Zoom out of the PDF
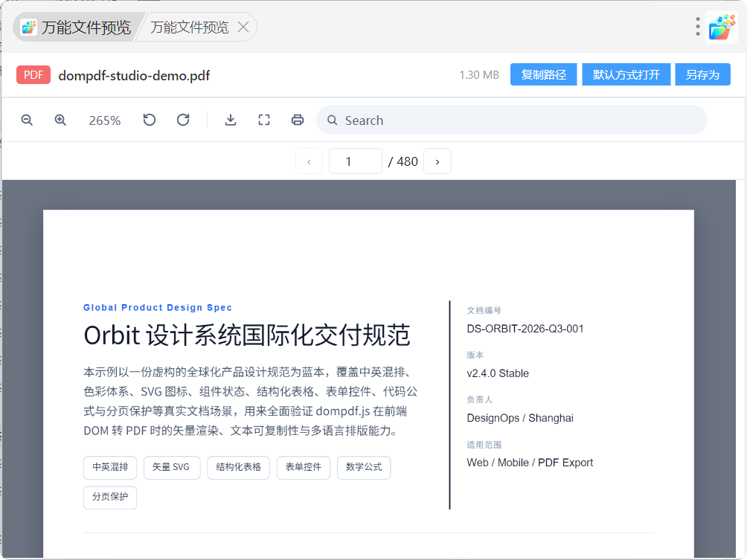Image resolution: width=747 pixels, height=560 pixels. pos(27,120)
